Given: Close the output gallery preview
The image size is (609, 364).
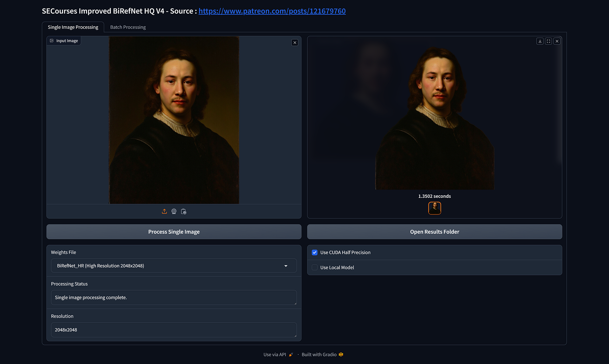Looking at the screenshot, I should (557, 41).
